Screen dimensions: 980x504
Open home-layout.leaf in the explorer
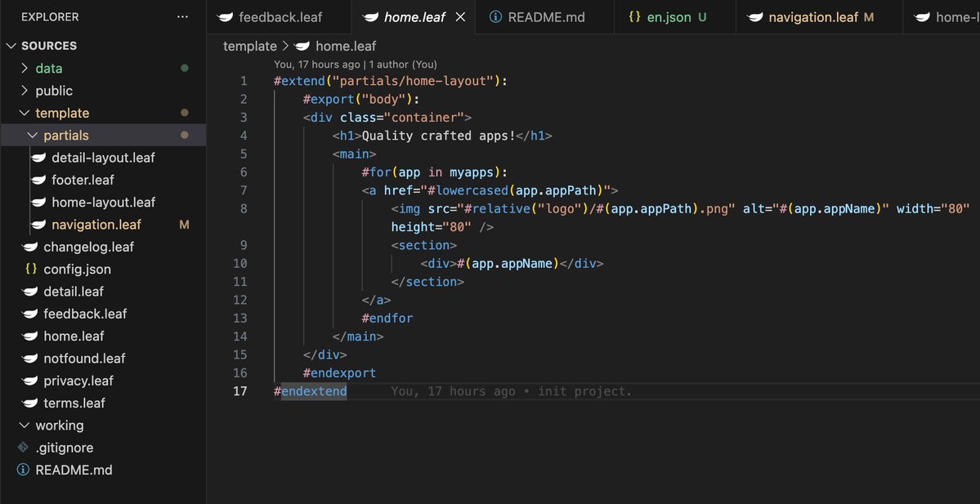(103, 203)
